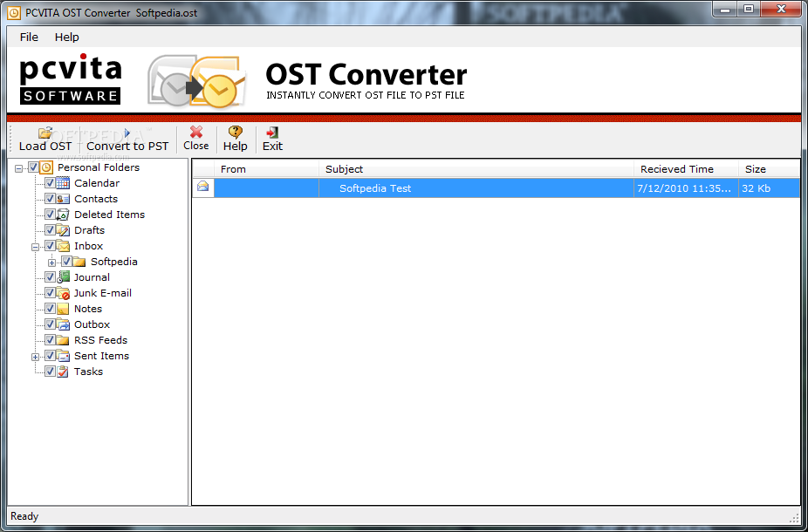Screen dimensions: 808x532
Task: Uncheck the Personal Folders checkbox
Action: click(33, 167)
